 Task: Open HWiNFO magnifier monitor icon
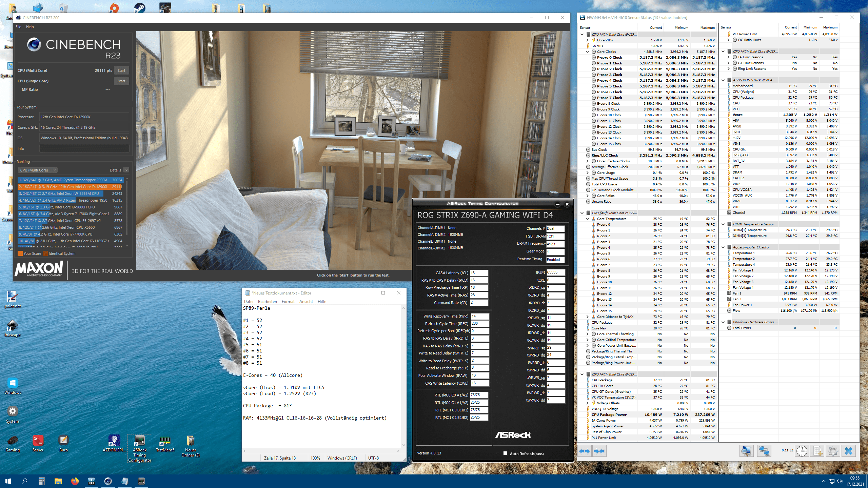746,451
